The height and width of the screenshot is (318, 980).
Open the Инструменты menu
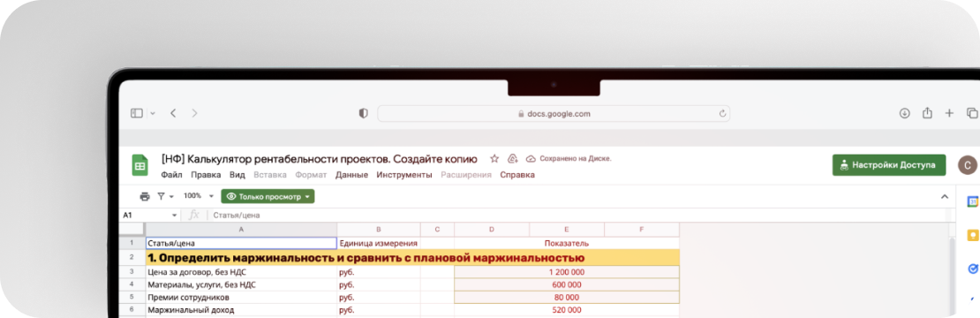pyautogui.click(x=404, y=175)
